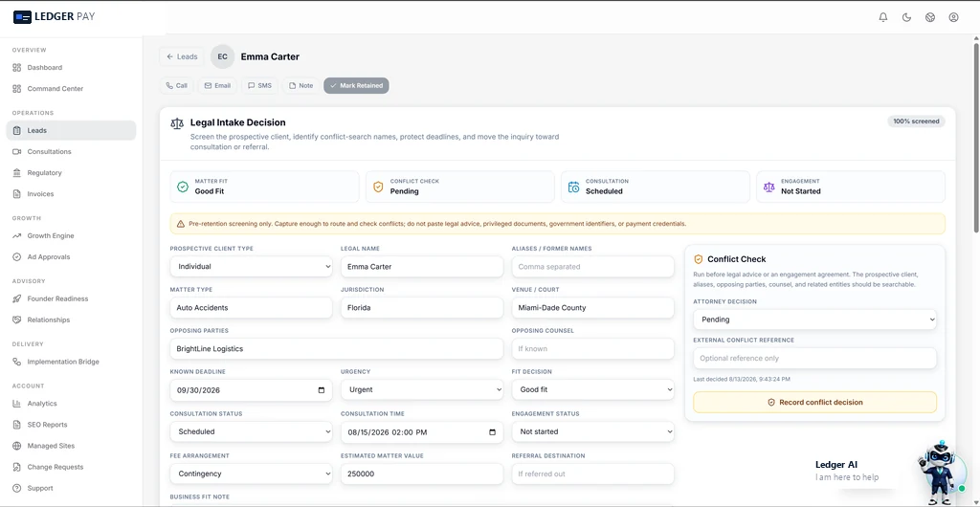Image resolution: width=980 pixels, height=507 pixels.
Task: Click the Jurisdiction field
Action: (422, 308)
